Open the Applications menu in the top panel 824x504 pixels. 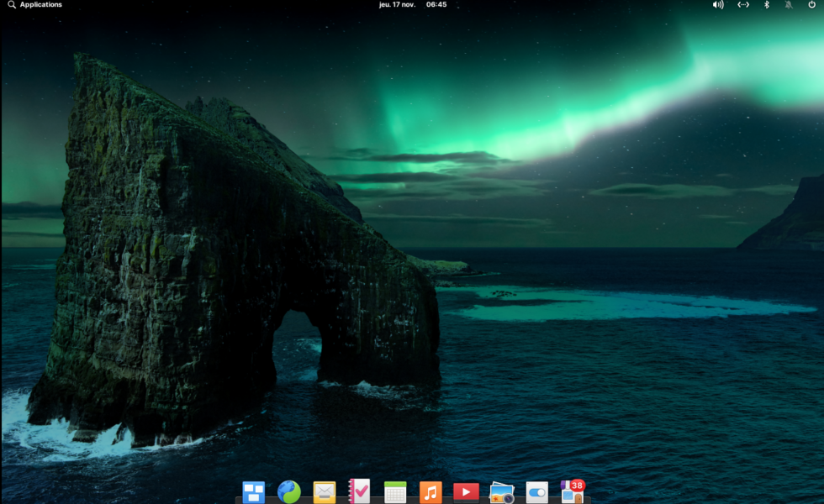point(34,5)
